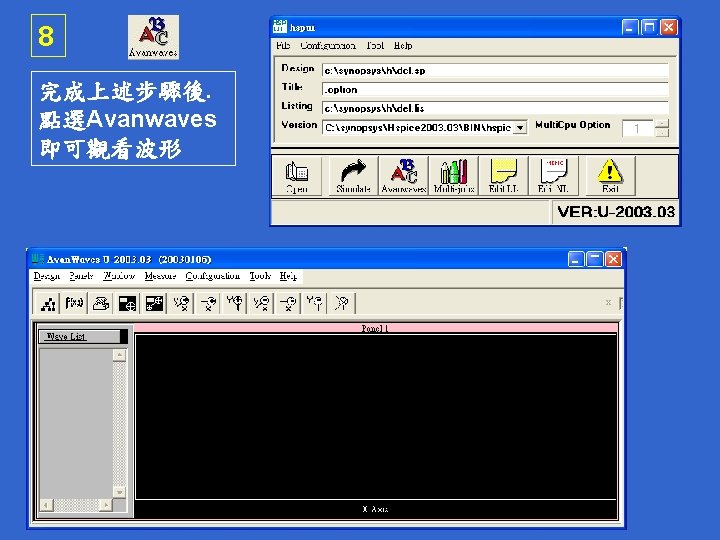Image resolution: width=720 pixels, height=540 pixels.
Task: Minimize the AvanWaves window
Action: click(x=575, y=259)
